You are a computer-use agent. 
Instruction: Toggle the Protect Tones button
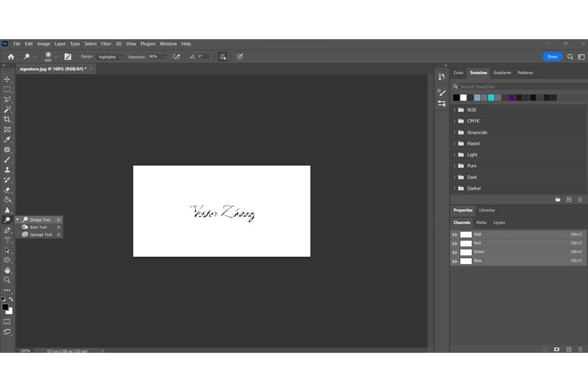click(222, 57)
